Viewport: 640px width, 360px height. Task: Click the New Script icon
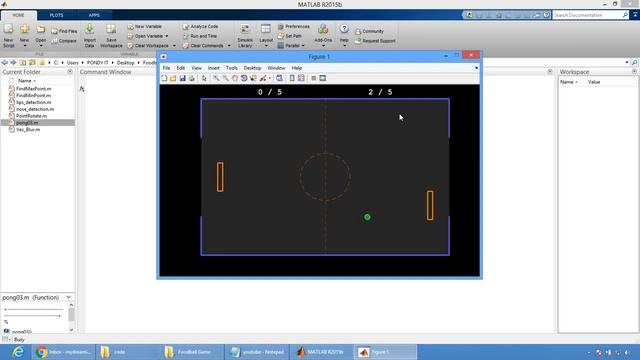(9, 35)
